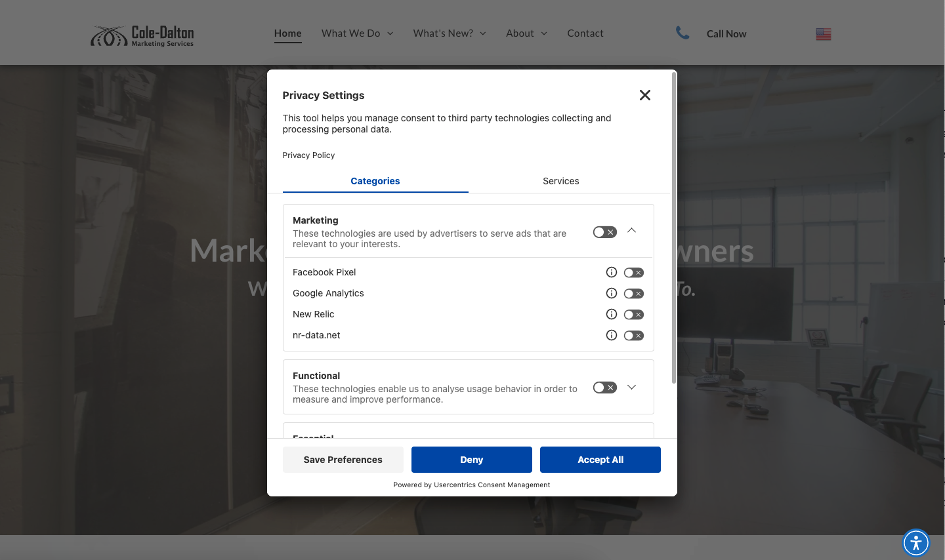The width and height of the screenshot is (945, 560).
Task: Click the nr-data.net service label
Action: (x=316, y=335)
